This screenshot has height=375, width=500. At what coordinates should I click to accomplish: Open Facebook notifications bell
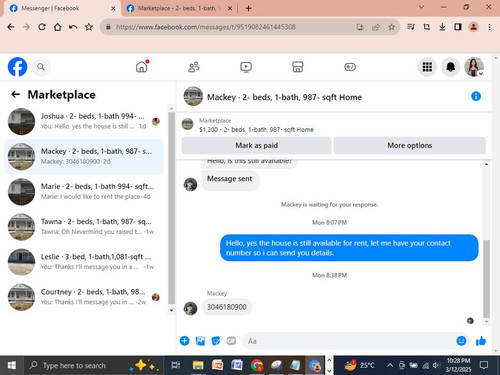(x=451, y=67)
